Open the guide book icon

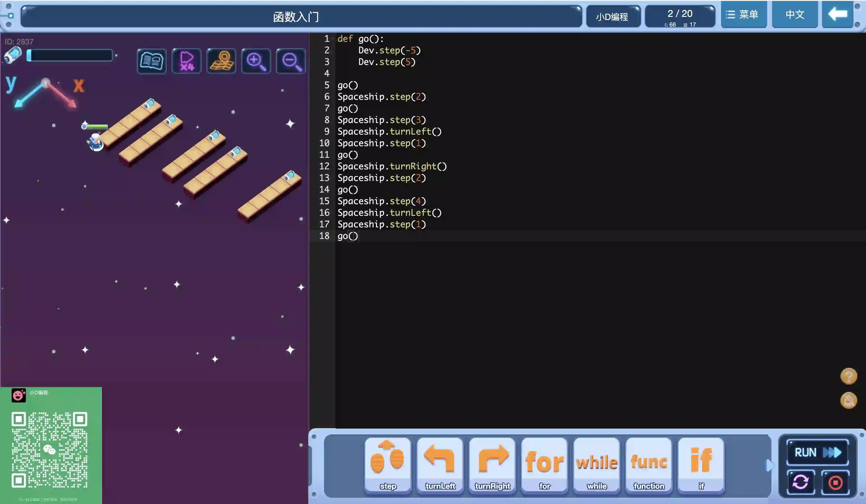click(152, 61)
